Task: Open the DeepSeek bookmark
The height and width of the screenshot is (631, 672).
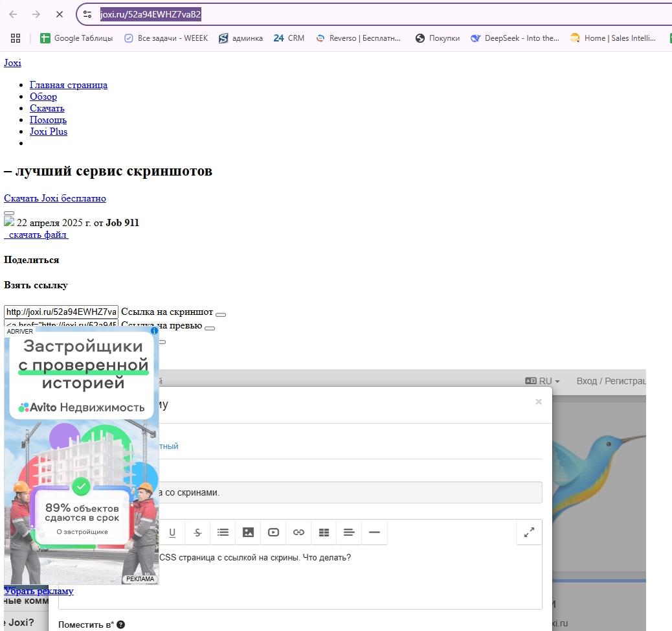Action: [515, 38]
